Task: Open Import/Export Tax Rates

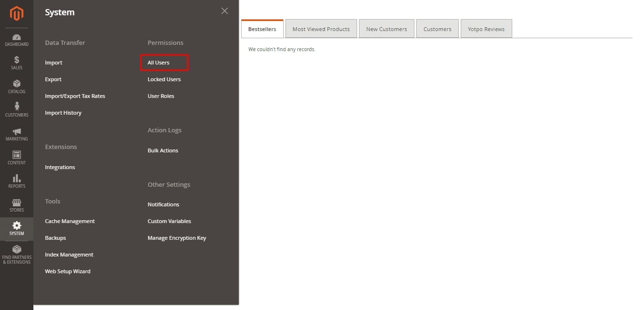Action: point(75,96)
